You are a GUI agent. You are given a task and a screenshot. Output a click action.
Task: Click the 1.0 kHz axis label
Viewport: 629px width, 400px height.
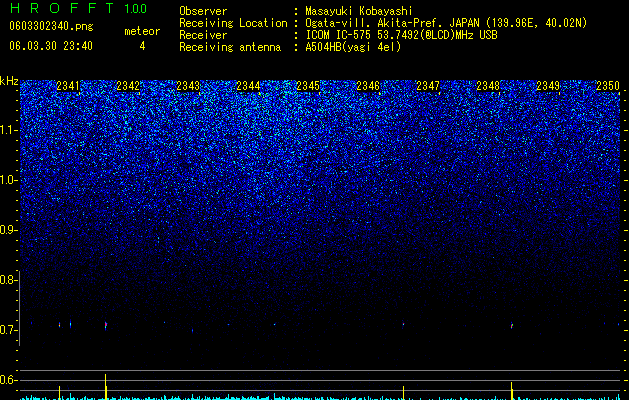coord(9,180)
